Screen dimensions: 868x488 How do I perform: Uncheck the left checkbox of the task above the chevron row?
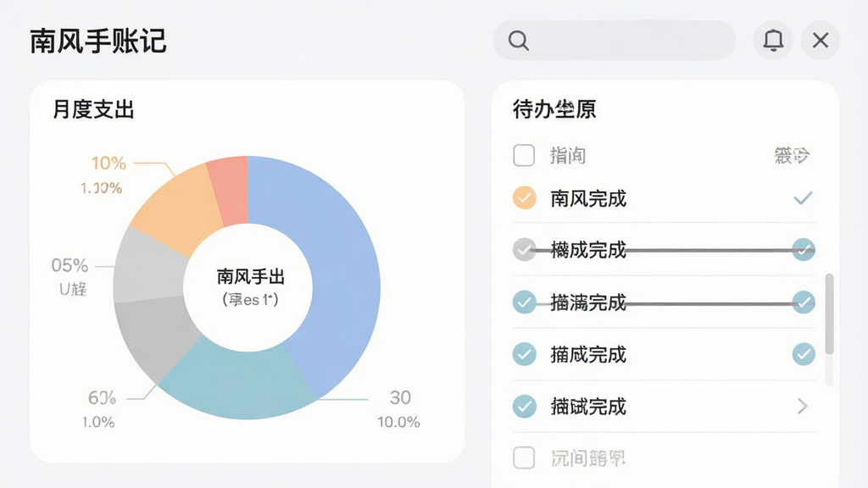[524, 354]
